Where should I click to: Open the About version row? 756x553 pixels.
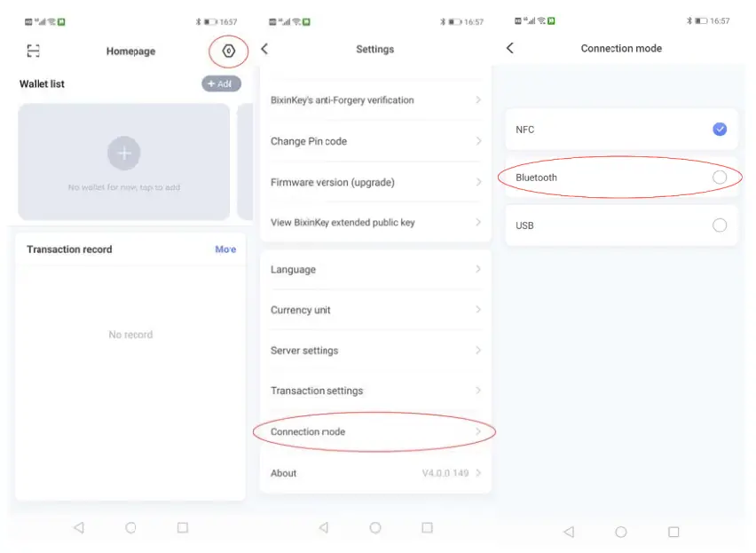tap(374, 473)
